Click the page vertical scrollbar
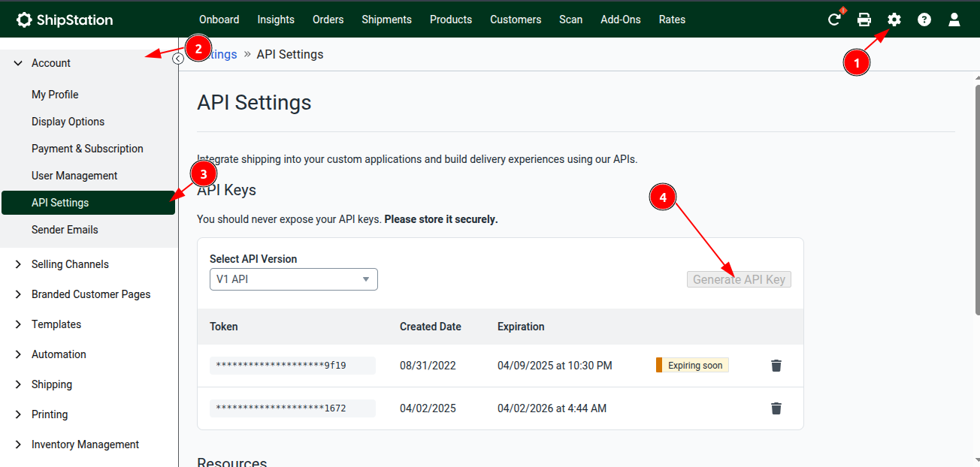The height and width of the screenshot is (467, 980). point(975,195)
